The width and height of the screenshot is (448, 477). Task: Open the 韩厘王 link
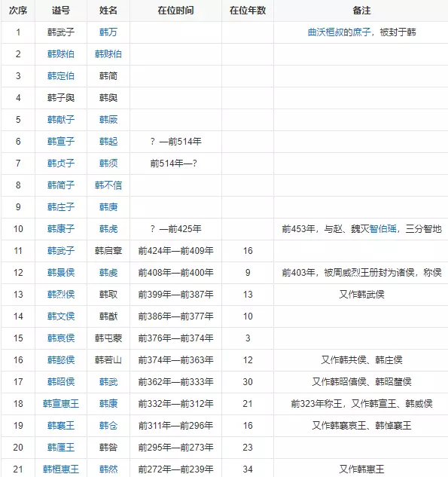[61, 448]
